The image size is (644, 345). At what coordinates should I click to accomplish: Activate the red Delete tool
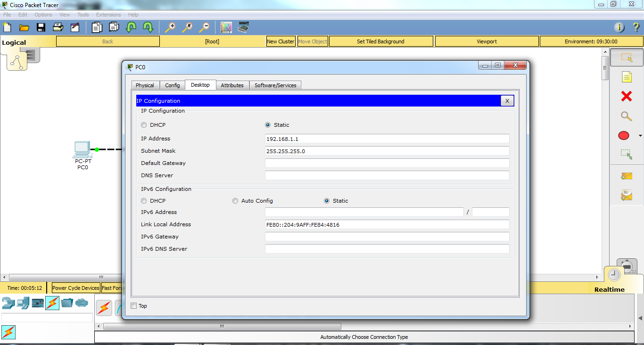click(626, 96)
